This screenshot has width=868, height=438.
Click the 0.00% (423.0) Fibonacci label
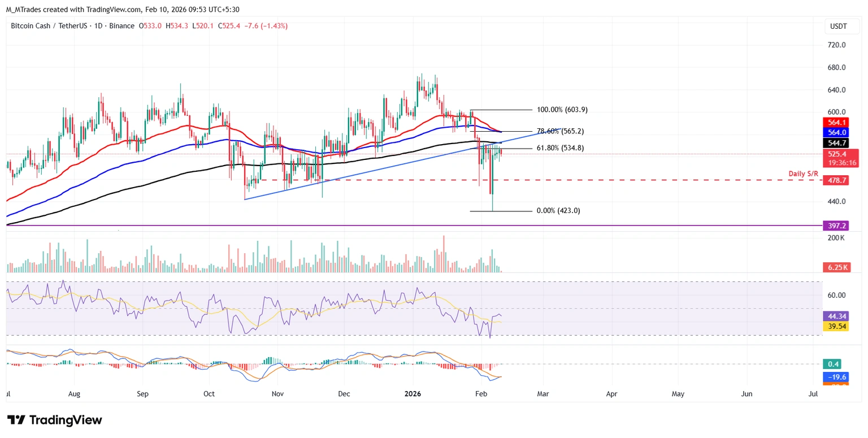coord(558,210)
